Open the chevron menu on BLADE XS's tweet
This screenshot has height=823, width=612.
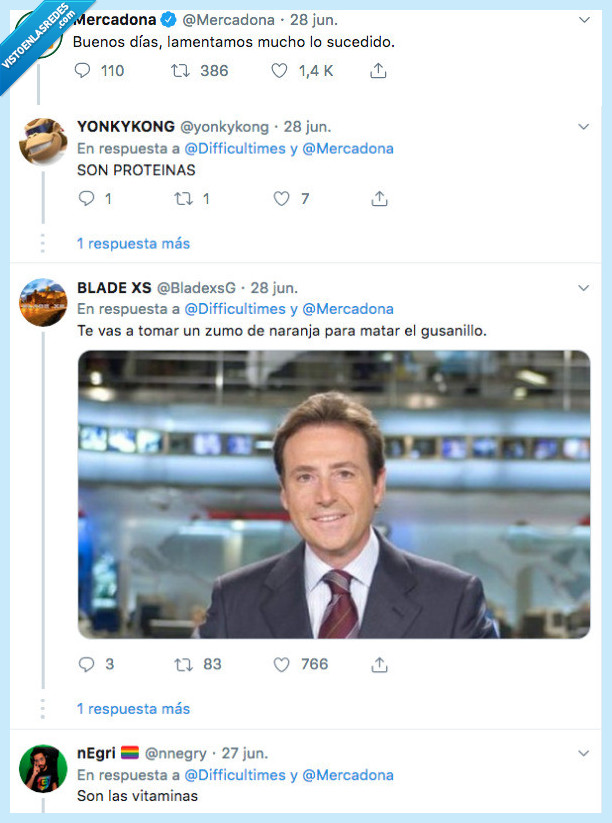[x=584, y=288]
